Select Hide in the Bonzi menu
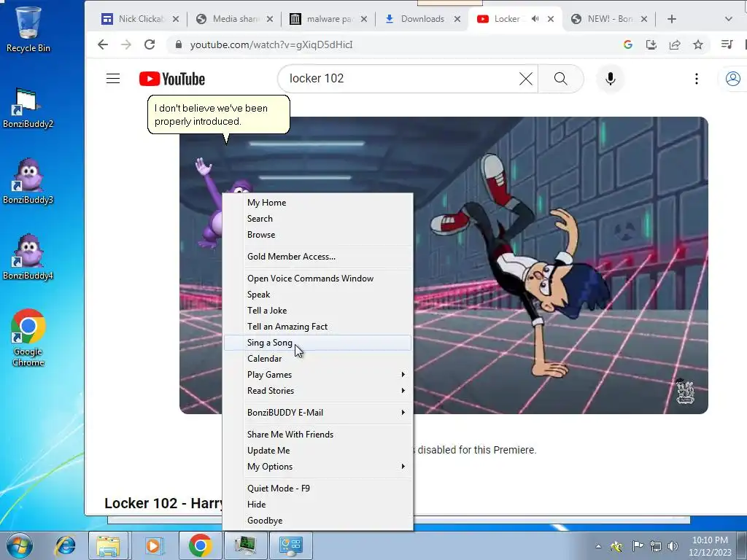Screen dimensions: 747x560 coord(317,505)
